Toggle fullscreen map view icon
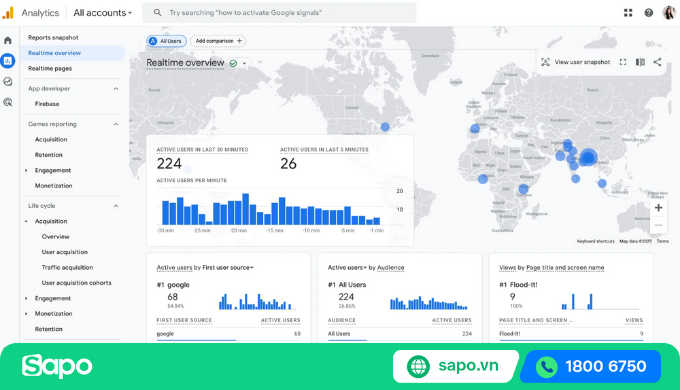The image size is (680, 390). [623, 62]
